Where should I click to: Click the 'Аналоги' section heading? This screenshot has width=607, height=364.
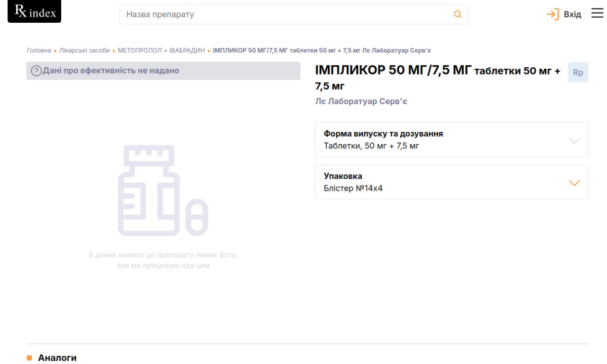coord(57,357)
